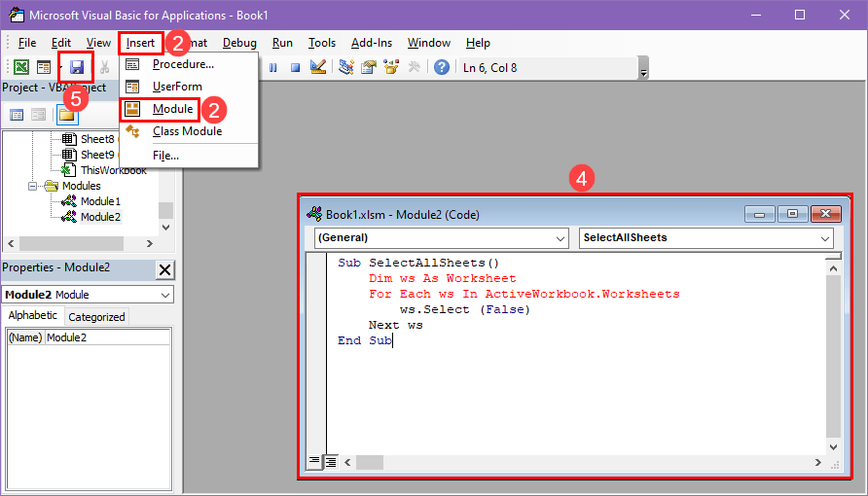
Task: Minimize the Module2 code window
Action: click(759, 214)
